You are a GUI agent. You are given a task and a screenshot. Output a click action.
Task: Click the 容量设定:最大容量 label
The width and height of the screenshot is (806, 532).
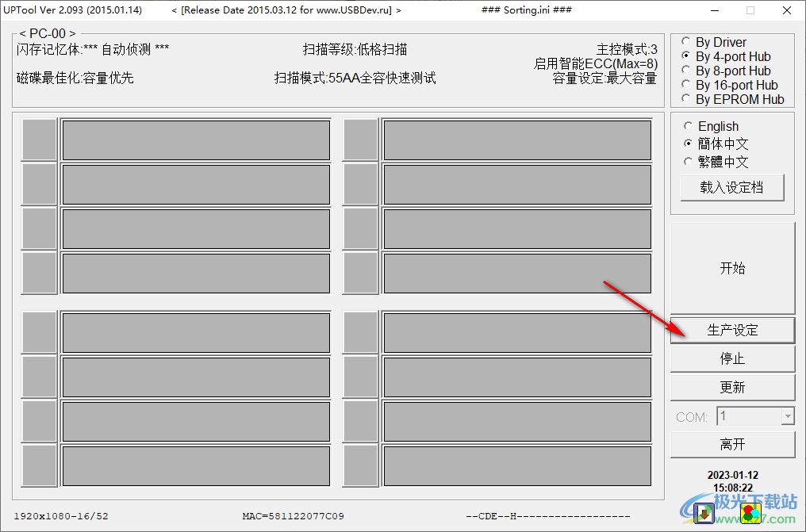(x=605, y=78)
